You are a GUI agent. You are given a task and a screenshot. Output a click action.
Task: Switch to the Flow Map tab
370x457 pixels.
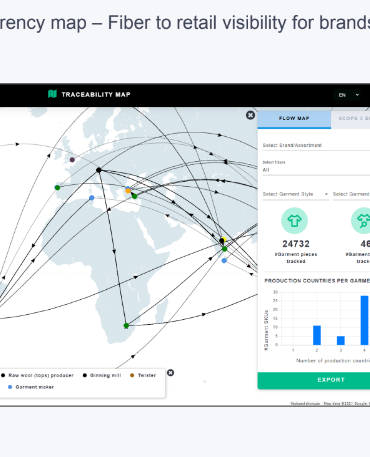[294, 119]
